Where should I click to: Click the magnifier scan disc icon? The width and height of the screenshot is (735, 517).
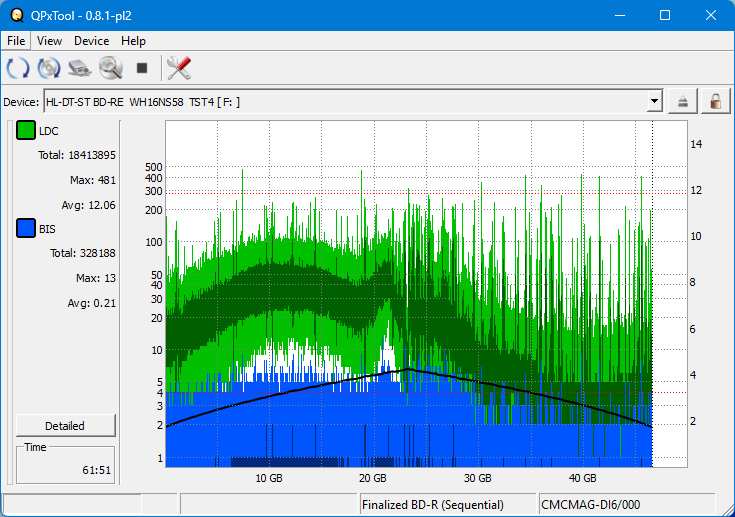(110, 68)
